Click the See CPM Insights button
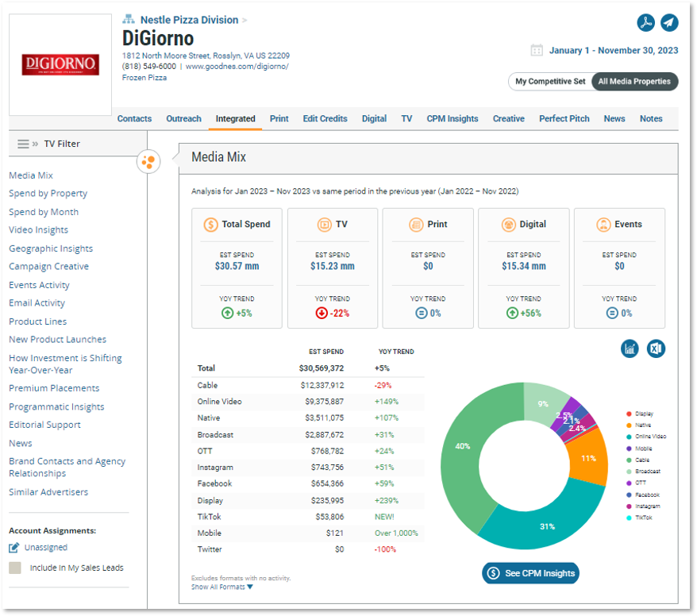 click(531, 573)
